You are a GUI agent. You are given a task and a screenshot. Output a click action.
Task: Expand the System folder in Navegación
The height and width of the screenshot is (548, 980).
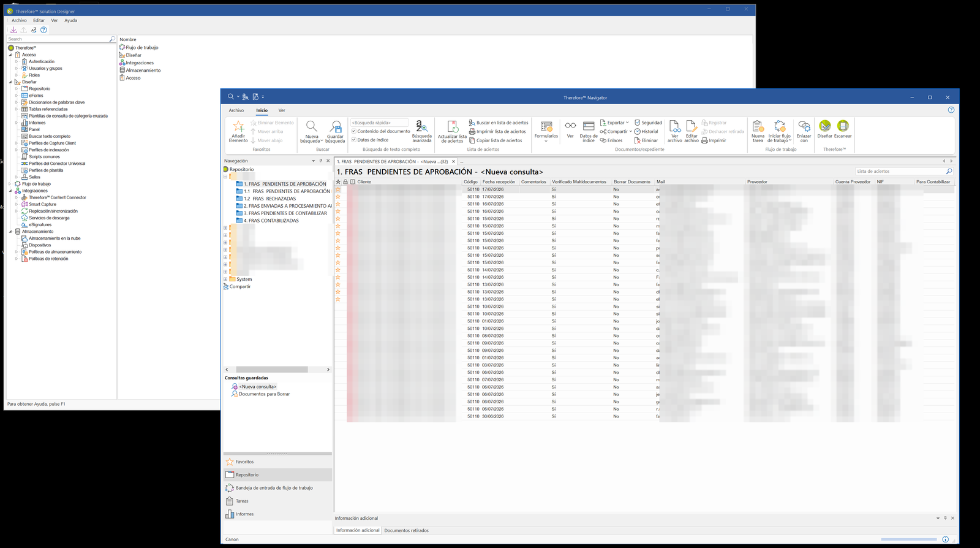(225, 279)
